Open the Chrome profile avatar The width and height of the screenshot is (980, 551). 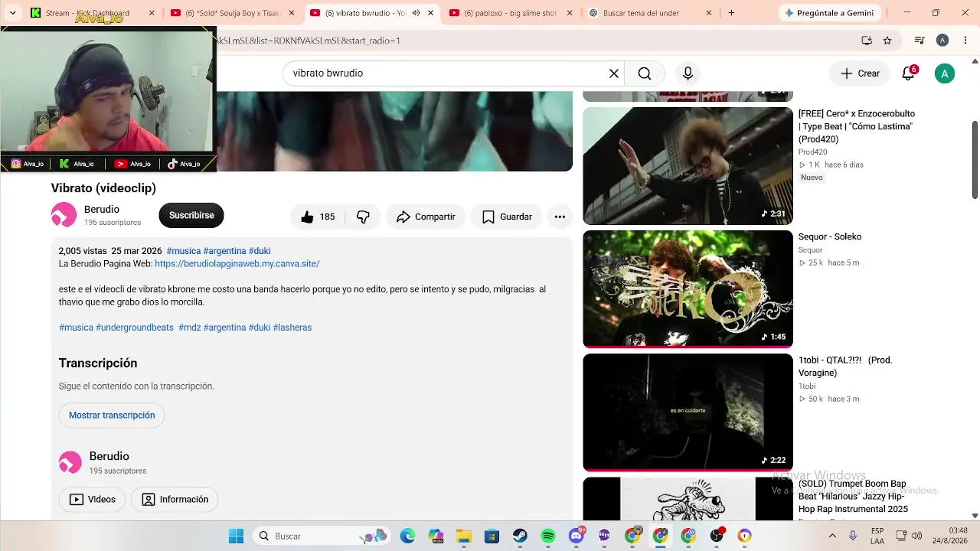click(942, 41)
